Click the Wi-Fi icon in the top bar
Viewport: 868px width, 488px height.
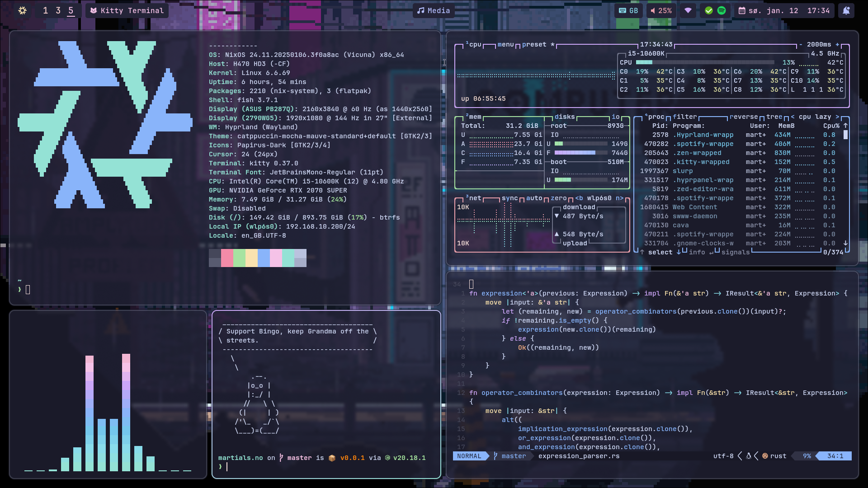688,10
